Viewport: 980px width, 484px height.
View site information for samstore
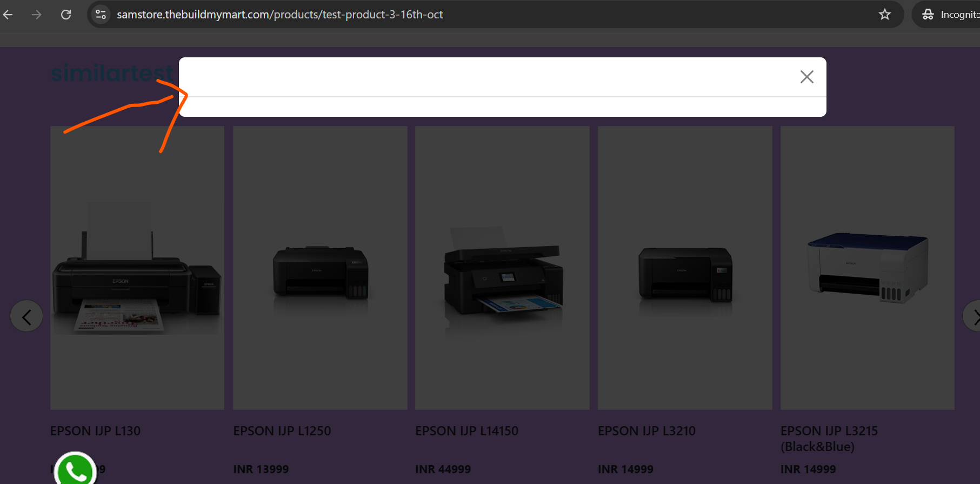coord(101,15)
